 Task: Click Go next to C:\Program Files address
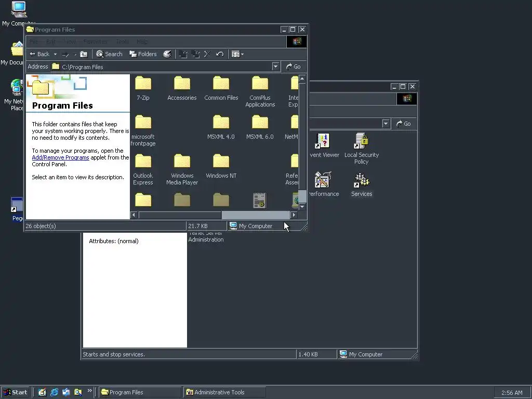point(294,66)
